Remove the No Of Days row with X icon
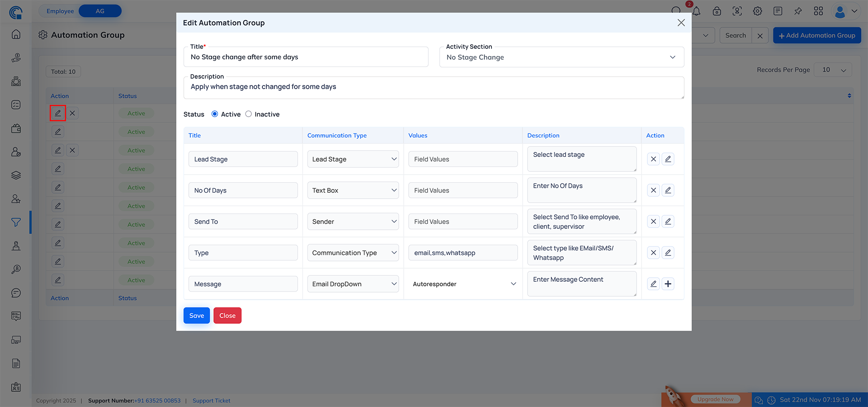The image size is (868, 407). tap(653, 190)
